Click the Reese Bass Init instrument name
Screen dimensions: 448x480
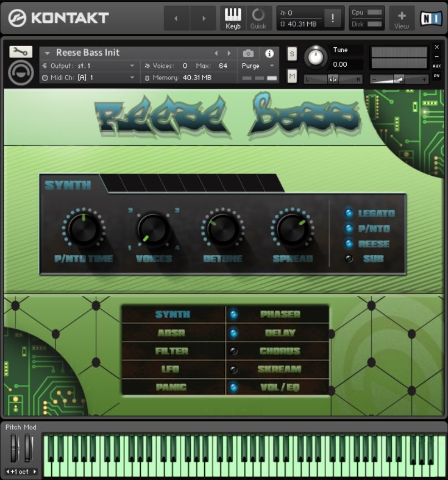(x=87, y=53)
